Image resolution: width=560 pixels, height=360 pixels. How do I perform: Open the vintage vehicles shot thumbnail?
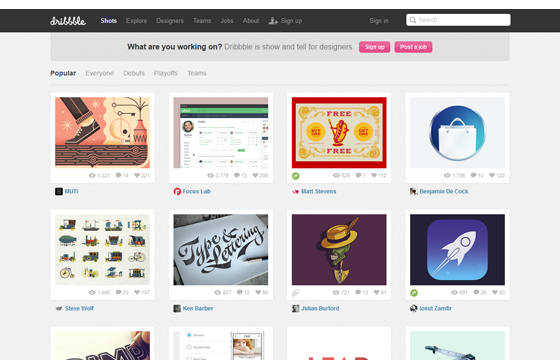[x=102, y=250]
